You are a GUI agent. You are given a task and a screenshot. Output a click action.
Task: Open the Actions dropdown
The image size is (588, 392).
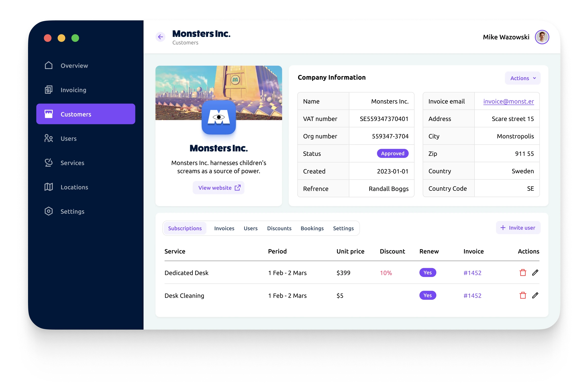(522, 78)
